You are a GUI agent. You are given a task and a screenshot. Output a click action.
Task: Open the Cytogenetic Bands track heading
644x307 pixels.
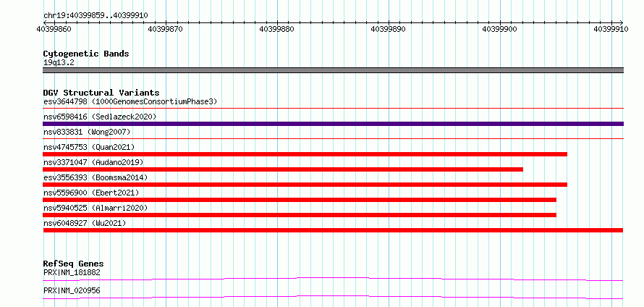tap(86, 54)
